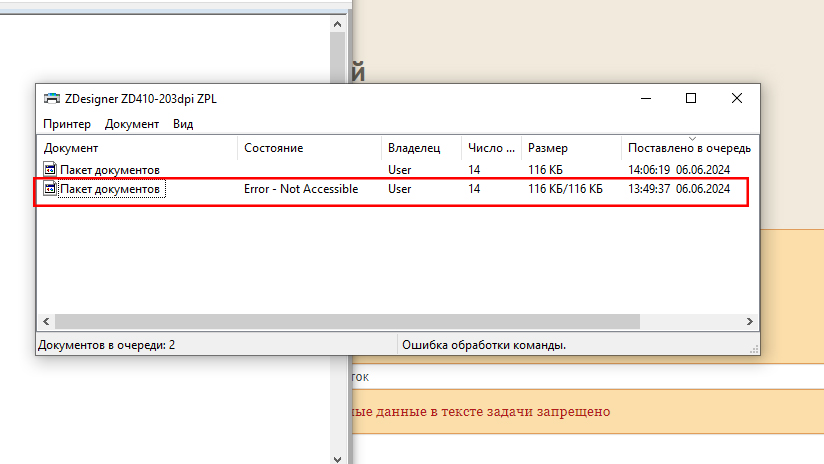Click document icon of the errored print job
The image size is (824, 464).
[50, 189]
